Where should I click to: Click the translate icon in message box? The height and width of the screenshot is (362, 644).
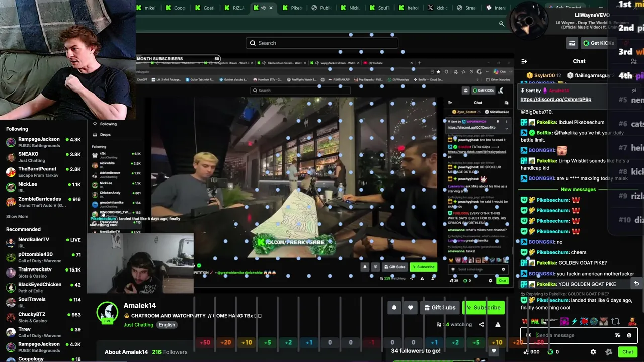pyautogui.click(x=618, y=335)
